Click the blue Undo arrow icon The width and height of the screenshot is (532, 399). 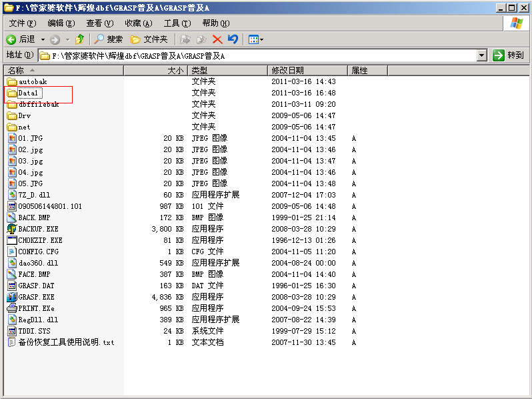pos(233,39)
